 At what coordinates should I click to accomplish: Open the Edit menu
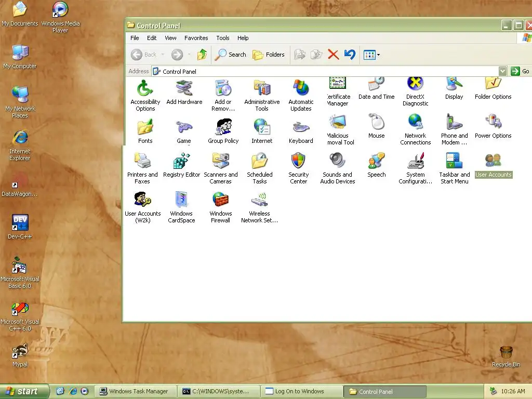pos(152,38)
